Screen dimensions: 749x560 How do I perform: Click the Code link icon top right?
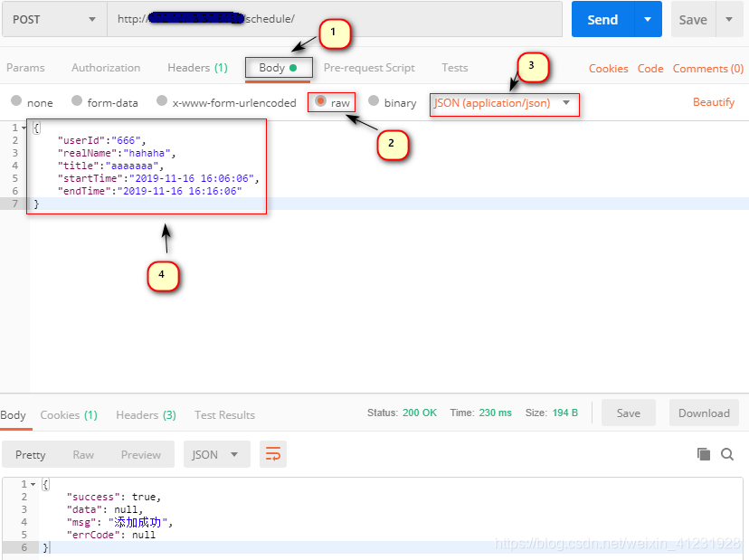click(x=653, y=68)
